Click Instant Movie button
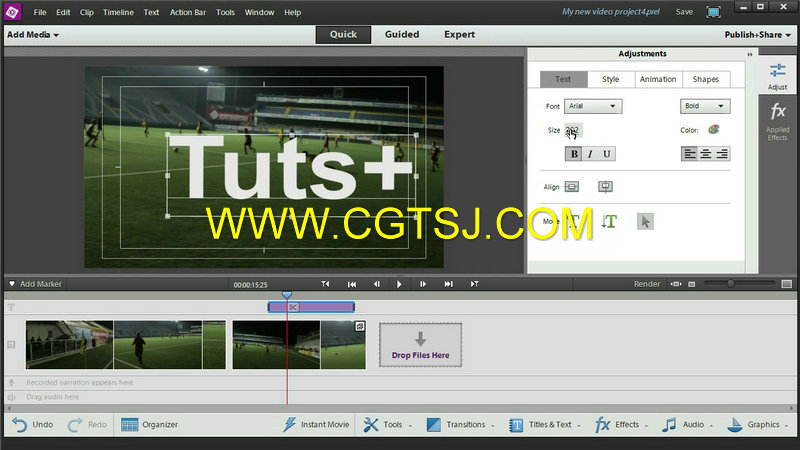 (316, 424)
